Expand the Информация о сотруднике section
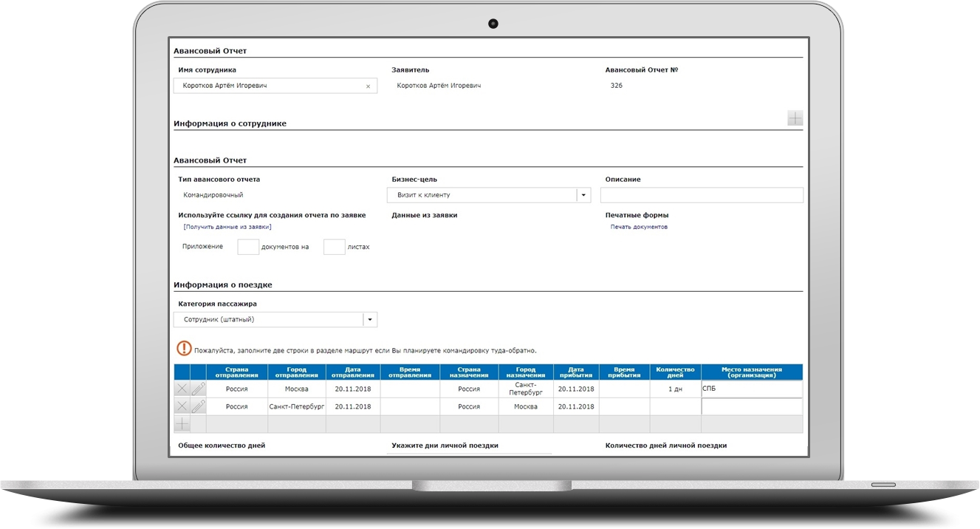The image size is (980, 529). click(795, 118)
